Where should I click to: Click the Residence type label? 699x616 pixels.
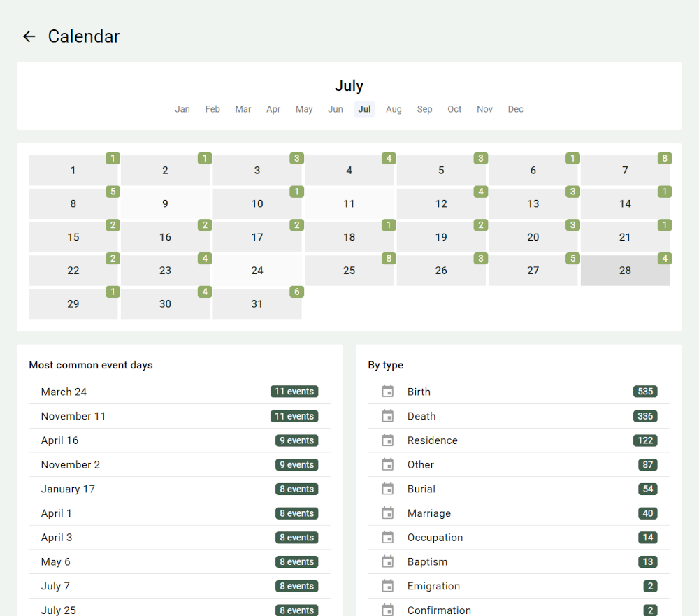tap(433, 440)
